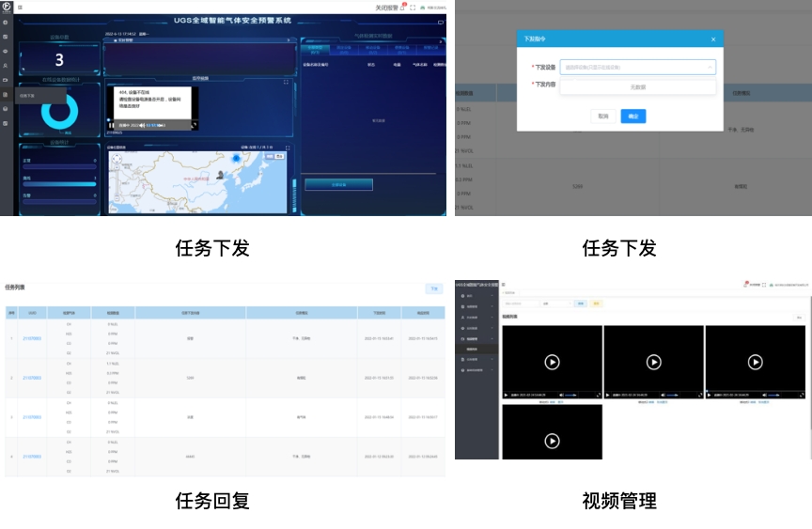Click the yellow reset button above the video list
The image size is (812, 529).
click(x=596, y=303)
